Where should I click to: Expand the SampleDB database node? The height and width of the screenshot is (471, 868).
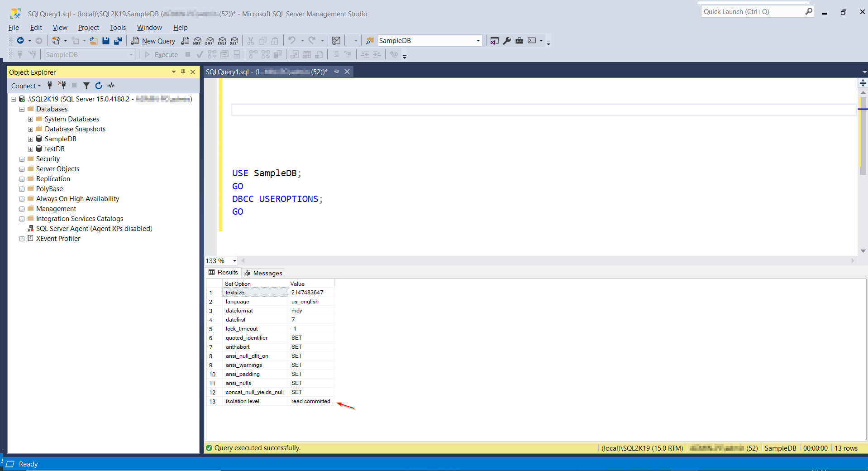point(30,139)
